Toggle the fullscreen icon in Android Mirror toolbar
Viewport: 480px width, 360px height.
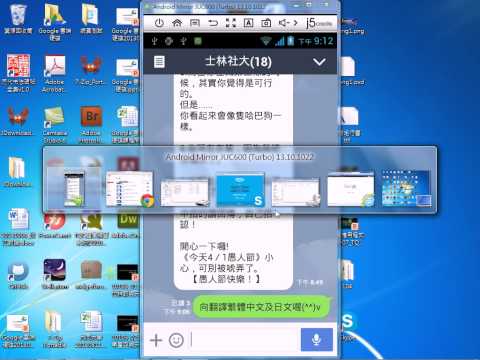[230, 23]
